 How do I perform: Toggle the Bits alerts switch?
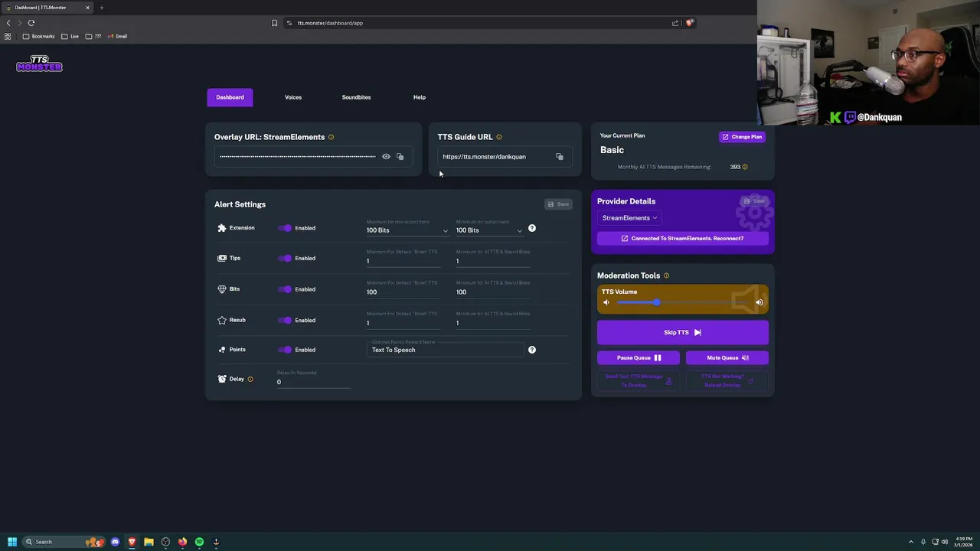[285, 289]
